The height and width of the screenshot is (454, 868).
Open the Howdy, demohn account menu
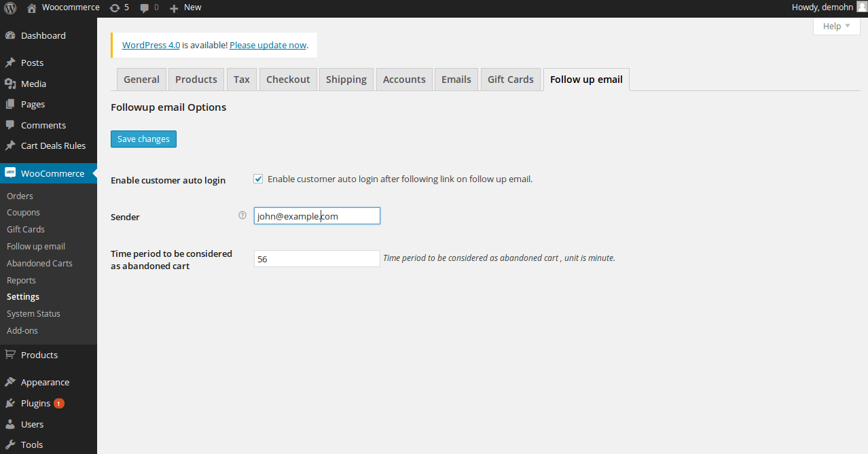(822, 7)
